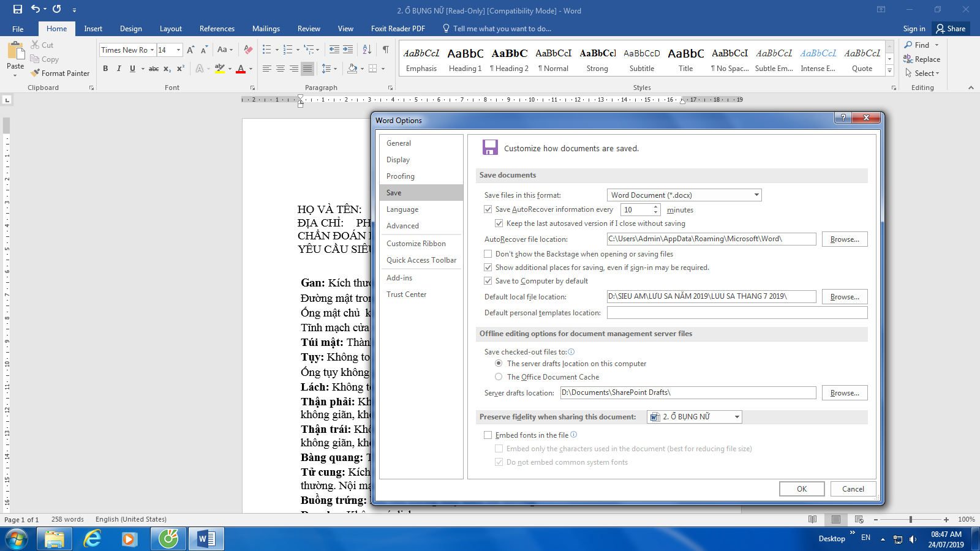Uncheck Save AutoRecover information checkbox
The width and height of the screenshot is (980, 551).
click(x=488, y=209)
